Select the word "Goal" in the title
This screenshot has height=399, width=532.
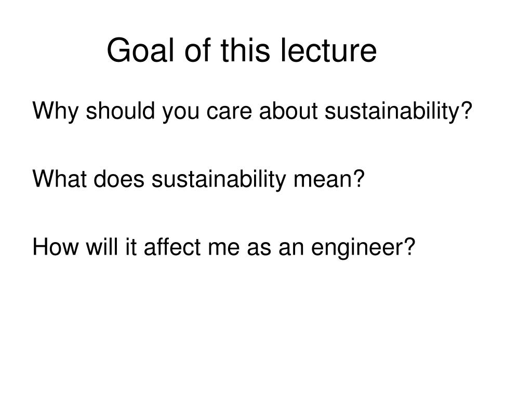coord(140,50)
